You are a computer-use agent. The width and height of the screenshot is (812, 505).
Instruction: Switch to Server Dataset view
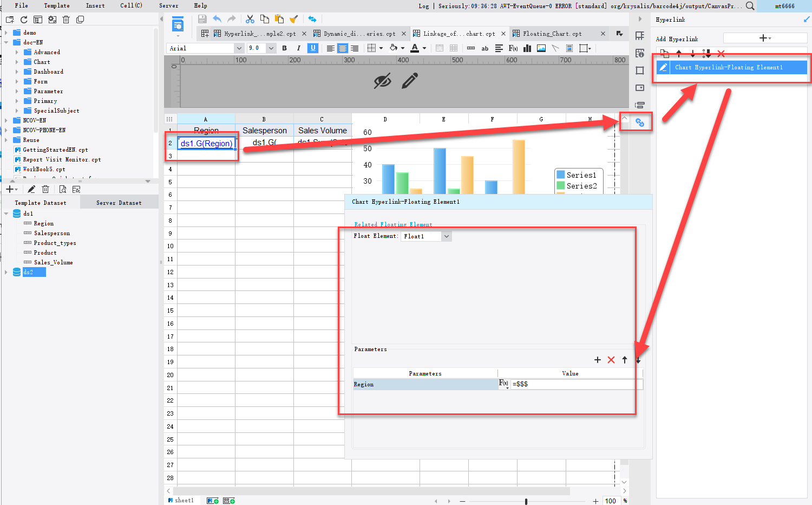coord(119,202)
